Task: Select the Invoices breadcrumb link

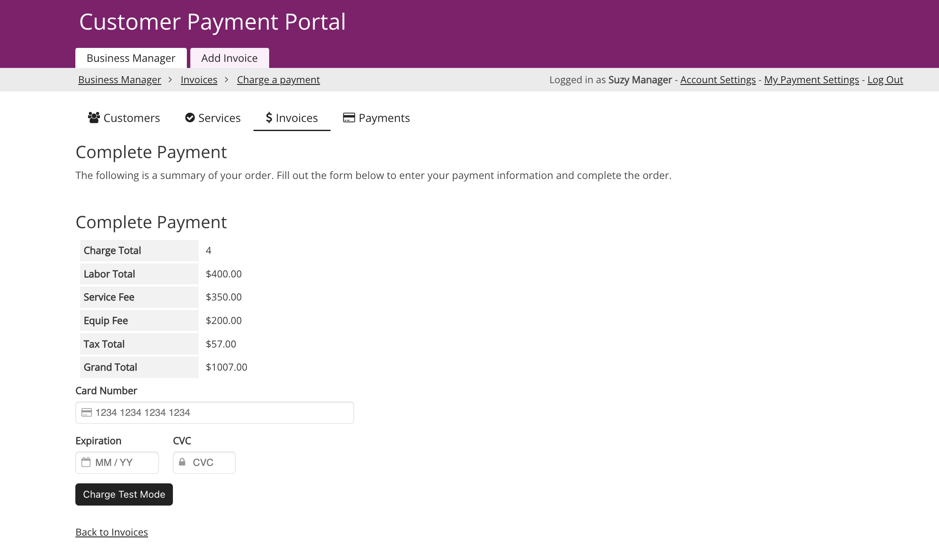Action: 199,80
